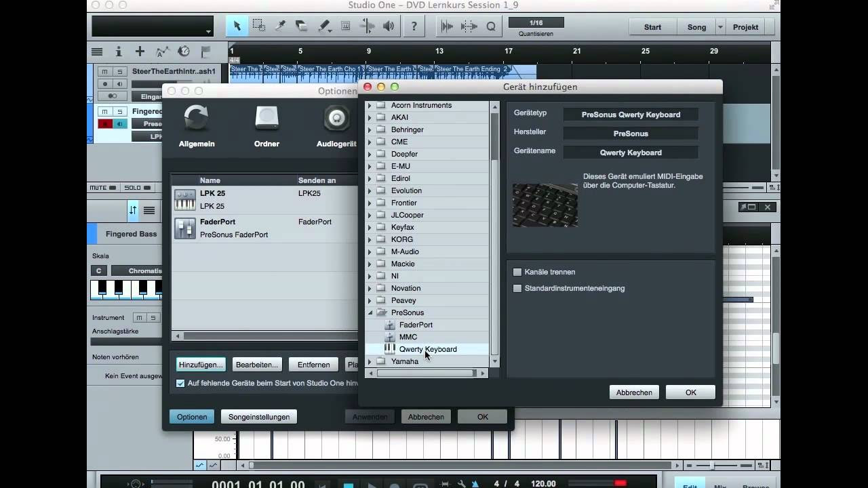Select the Listen (speaker) tool

389,26
